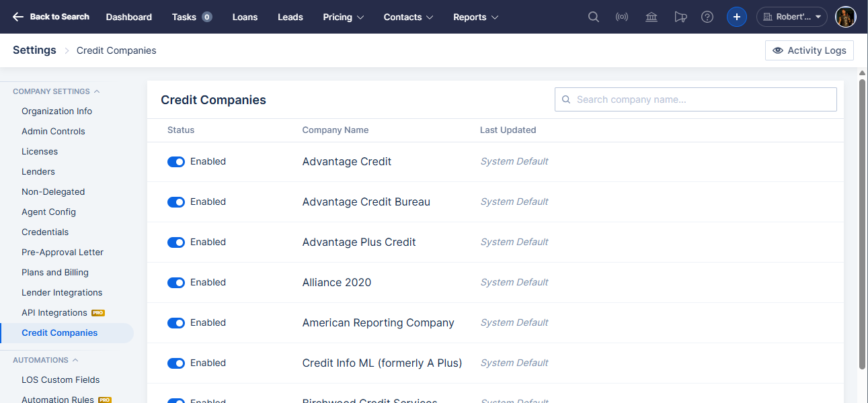
Task: Click the Credit Companies breadcrumb
Action: (x=116, y=50)
